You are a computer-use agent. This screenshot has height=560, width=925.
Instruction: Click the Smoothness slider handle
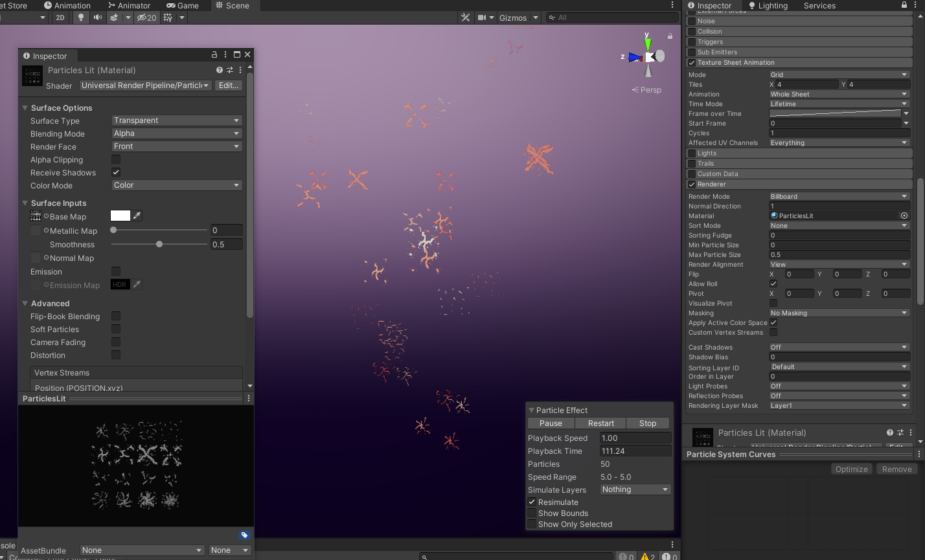[x=159, y=244]
